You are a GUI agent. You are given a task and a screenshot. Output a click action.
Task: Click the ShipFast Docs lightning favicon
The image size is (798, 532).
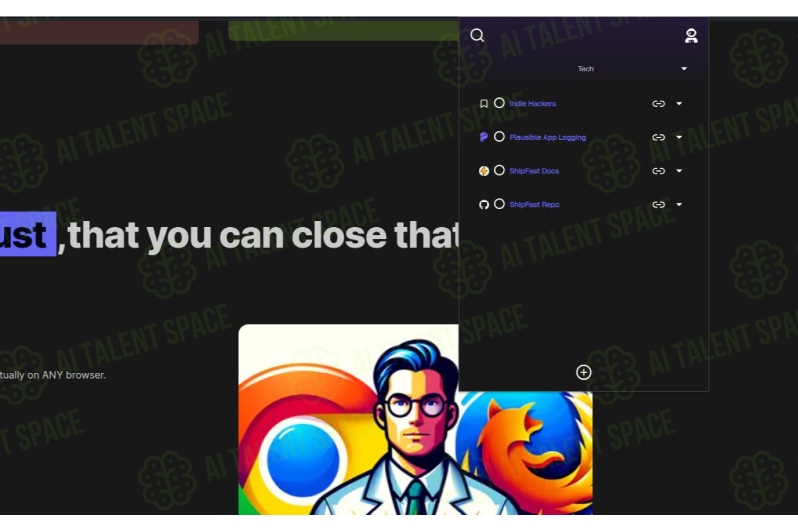click(484, 171)
